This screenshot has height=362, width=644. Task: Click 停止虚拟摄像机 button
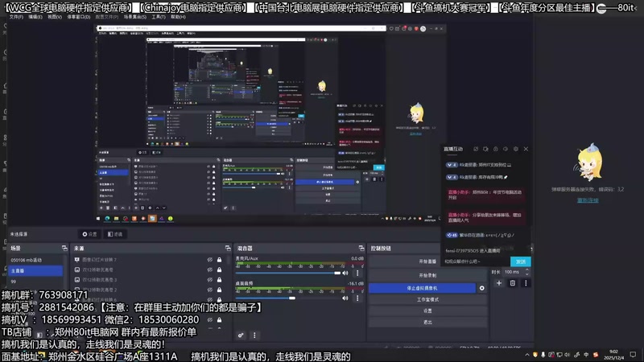pos(422,288)
